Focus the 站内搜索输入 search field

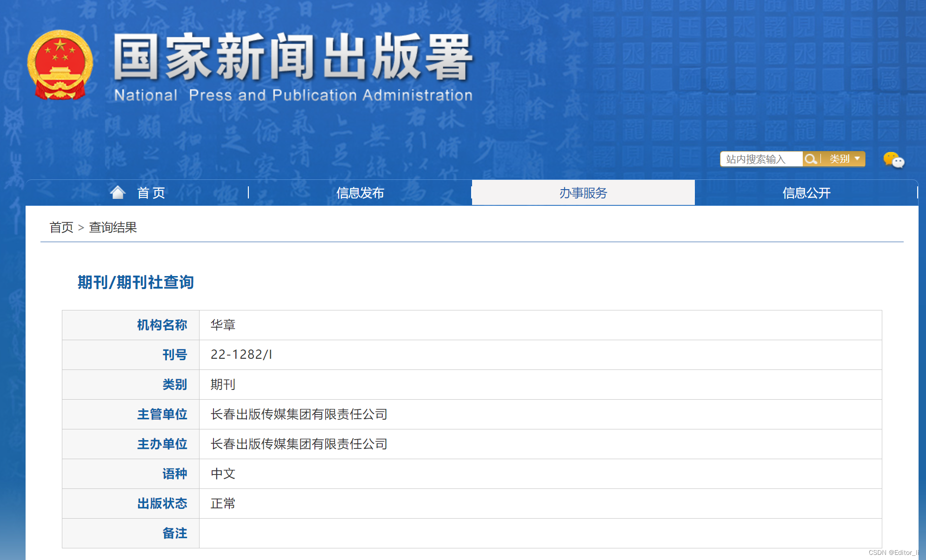click(761, 159)
